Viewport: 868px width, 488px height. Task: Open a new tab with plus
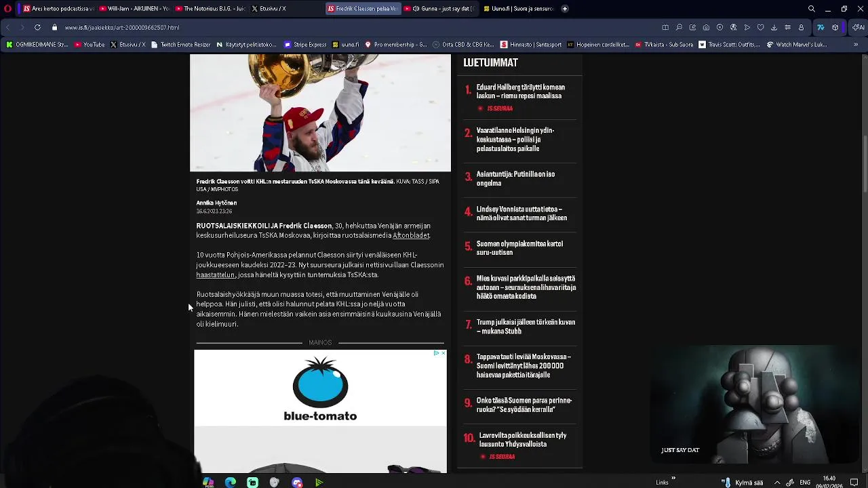(565, 9)
